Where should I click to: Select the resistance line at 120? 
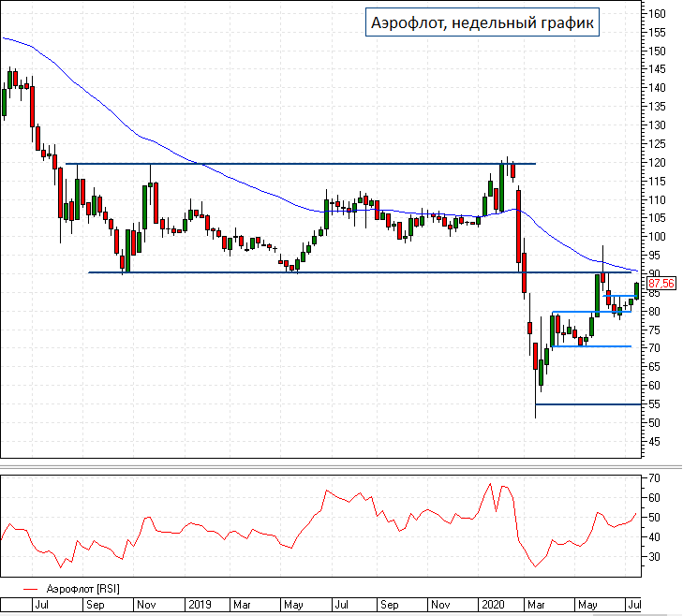point(301,164)
